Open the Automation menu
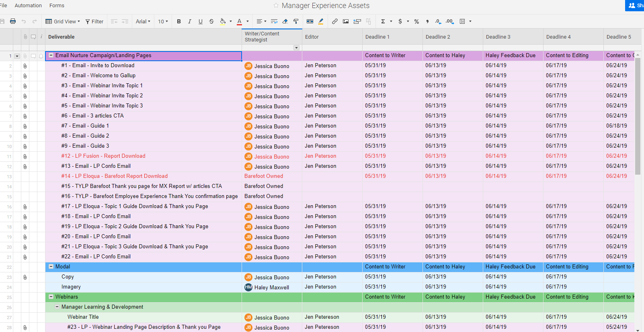 click(x=28, y=6)
